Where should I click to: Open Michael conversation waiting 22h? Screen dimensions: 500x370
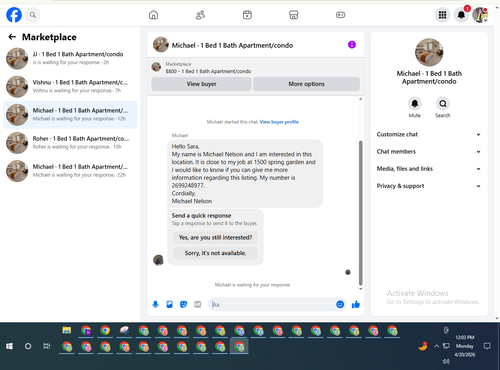coord(70,171)
